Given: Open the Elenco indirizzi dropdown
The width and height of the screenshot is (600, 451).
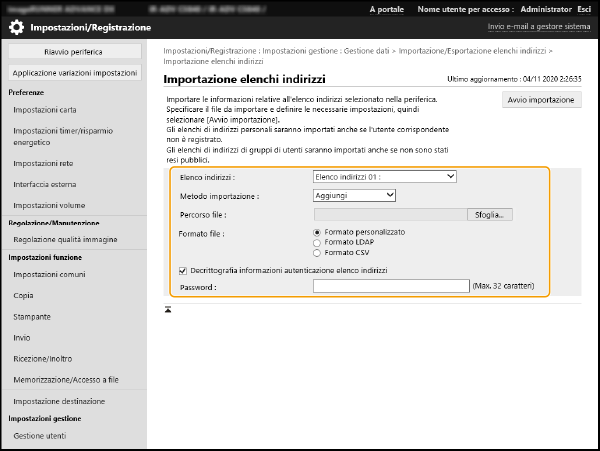Looking at the screenshot, I should click(384, 177).
